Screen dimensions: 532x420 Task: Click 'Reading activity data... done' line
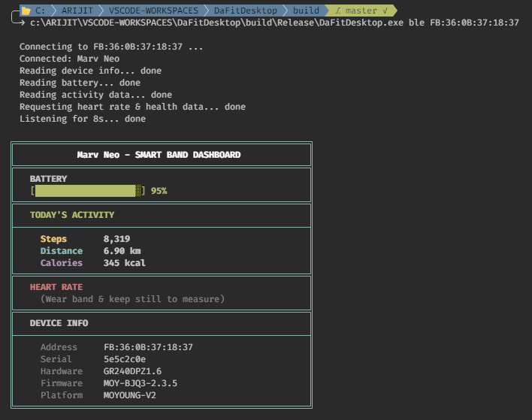click(95, 95)
